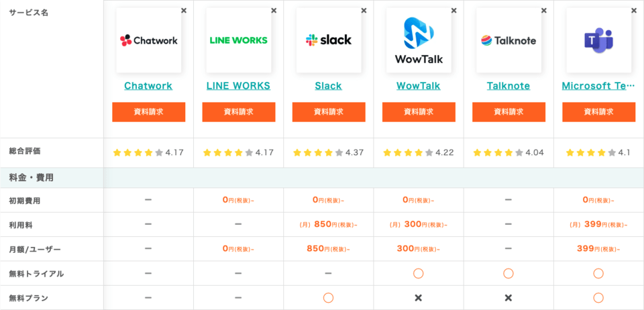
Task: Follow the Slack name link
Action: [x=329, y=86]
